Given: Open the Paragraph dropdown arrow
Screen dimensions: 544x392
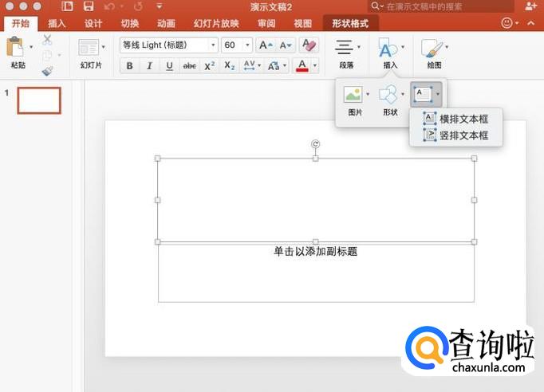Looking at the screenshot, I should click(359, 47).
